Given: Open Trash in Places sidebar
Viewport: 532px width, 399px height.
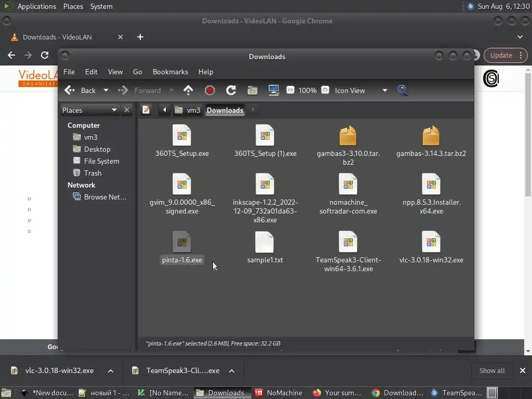Looking at the screenshot, I should [x=92, y=173].
